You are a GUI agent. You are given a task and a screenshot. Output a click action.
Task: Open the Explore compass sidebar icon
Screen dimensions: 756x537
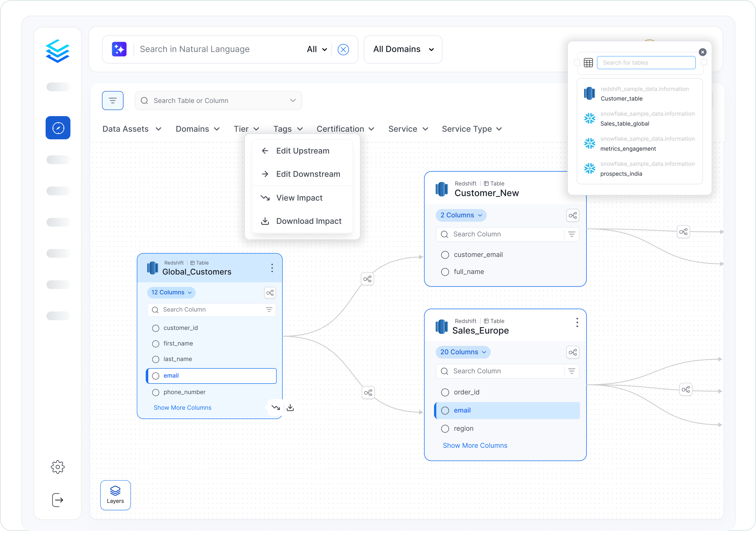pos(58,128)
